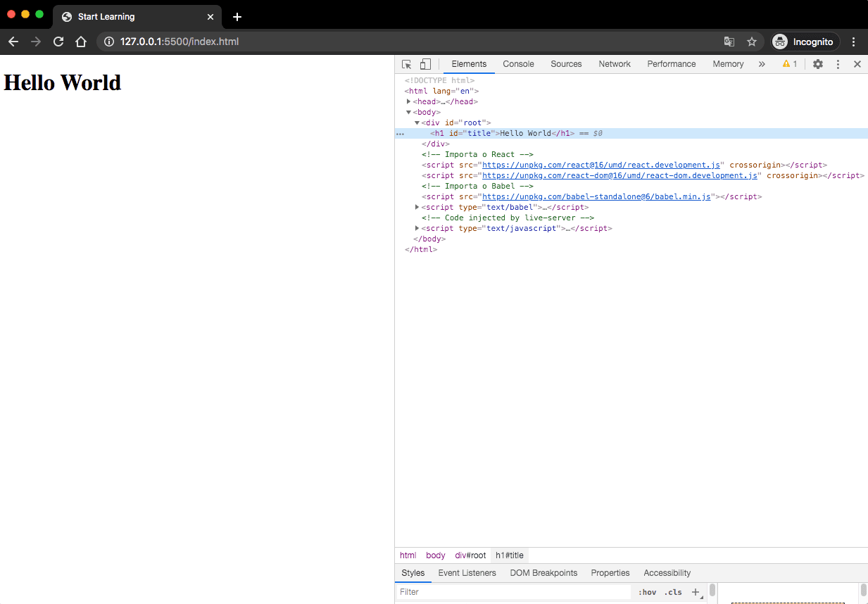Bookmark the page with the star icon
This screenshot has width=868, height=604.
coord(752,42)
